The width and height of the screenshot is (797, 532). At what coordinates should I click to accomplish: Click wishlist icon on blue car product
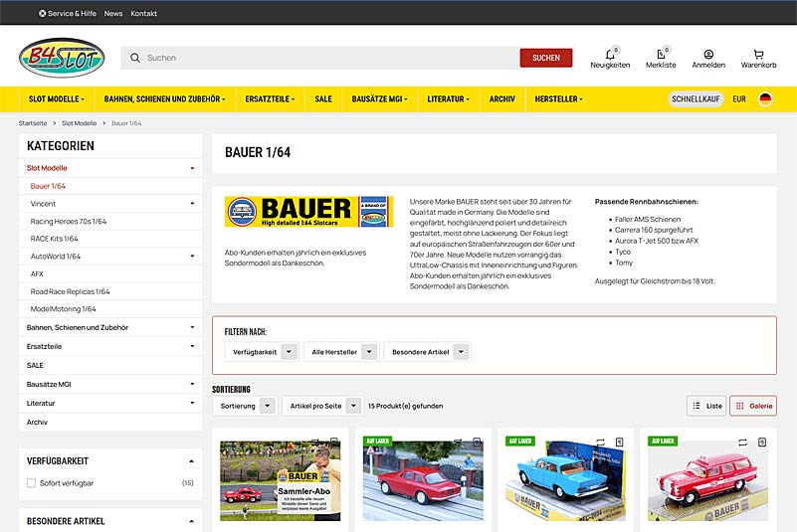coord(619,443)
